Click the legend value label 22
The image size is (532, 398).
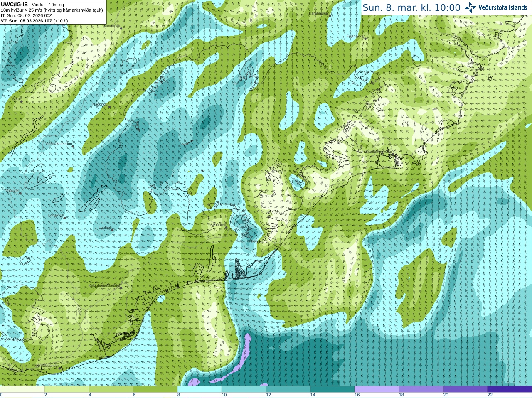[x=490, y=395]
